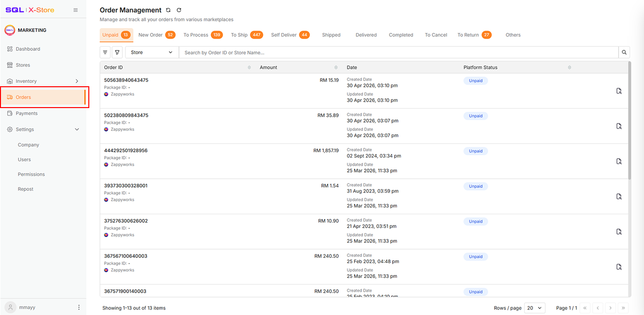Sort by Platform Status column arrows
The image size is (644, 315).
pos(569,67)
